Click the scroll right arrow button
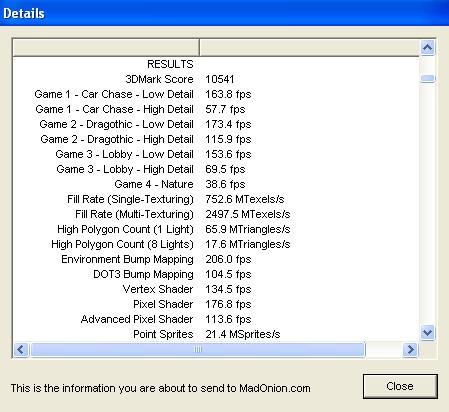The image size is (449, 412). [410, 350]
